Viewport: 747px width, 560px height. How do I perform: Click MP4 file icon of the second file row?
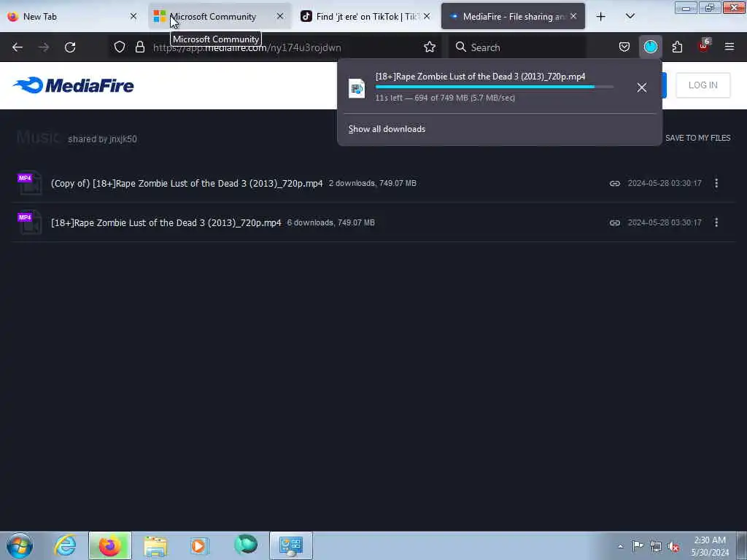[29, 222]
